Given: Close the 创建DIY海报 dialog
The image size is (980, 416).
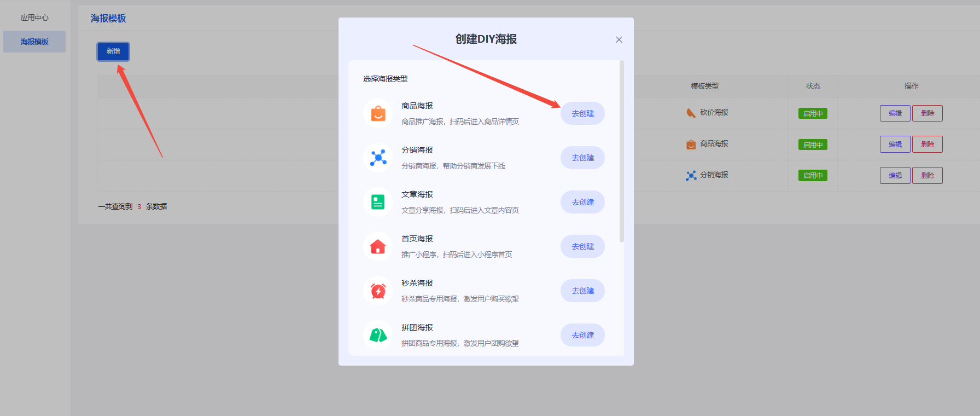Looking at the screenshot, I should (619, 39).
